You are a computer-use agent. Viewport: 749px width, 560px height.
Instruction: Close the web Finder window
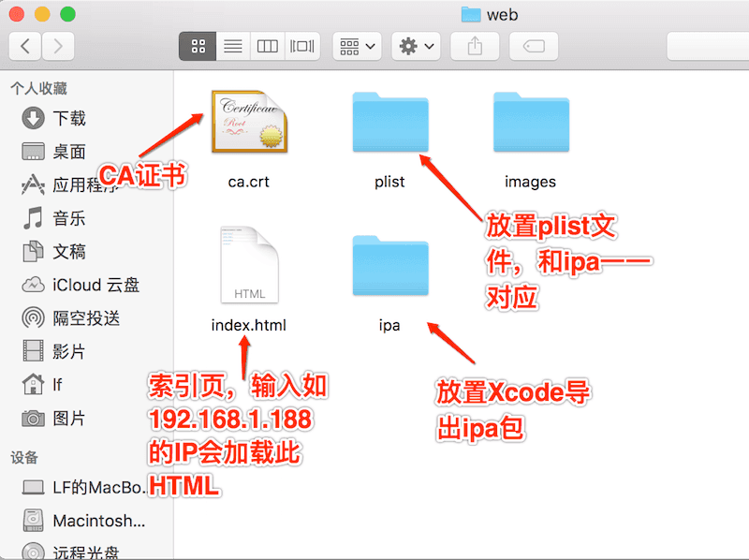17,14
